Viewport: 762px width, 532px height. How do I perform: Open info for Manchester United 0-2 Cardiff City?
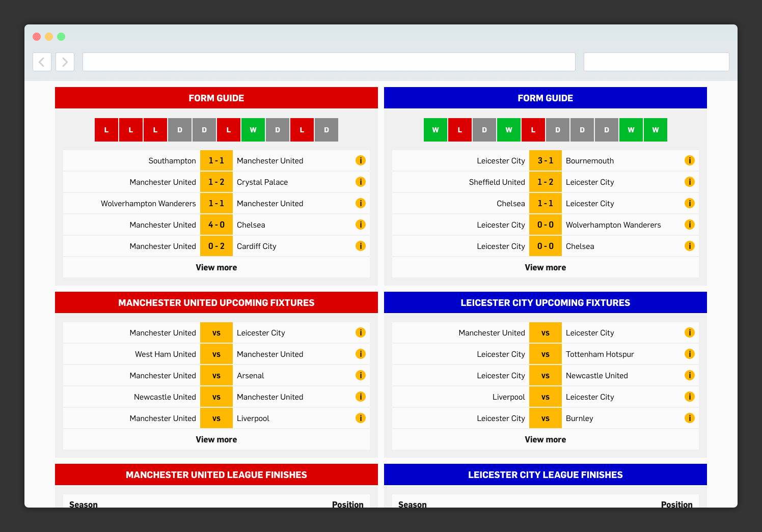(x=361, y=246)
